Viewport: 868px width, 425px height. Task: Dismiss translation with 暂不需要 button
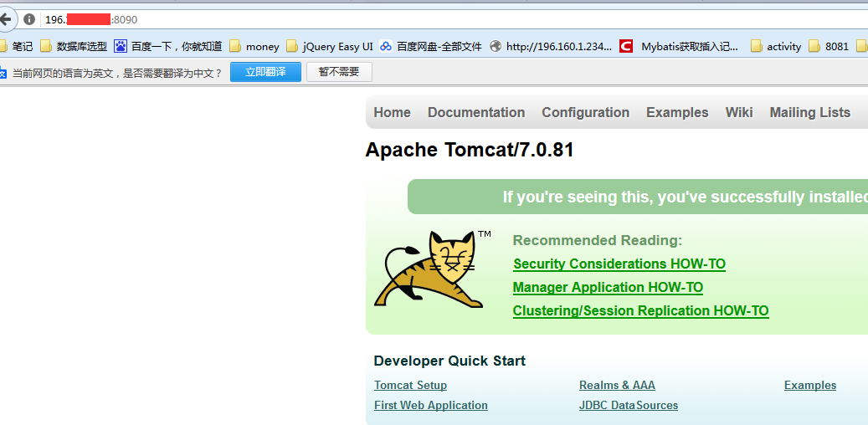coord(339,72)
